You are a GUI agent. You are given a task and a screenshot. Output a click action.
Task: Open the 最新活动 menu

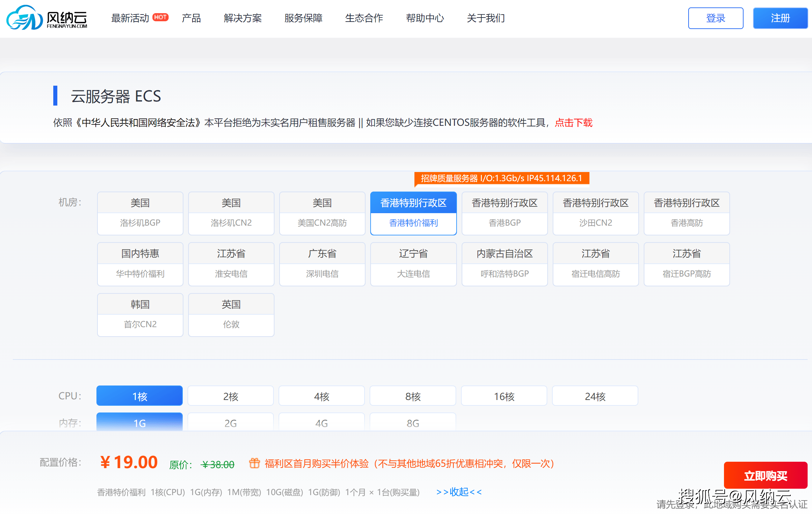coord(130,18)
